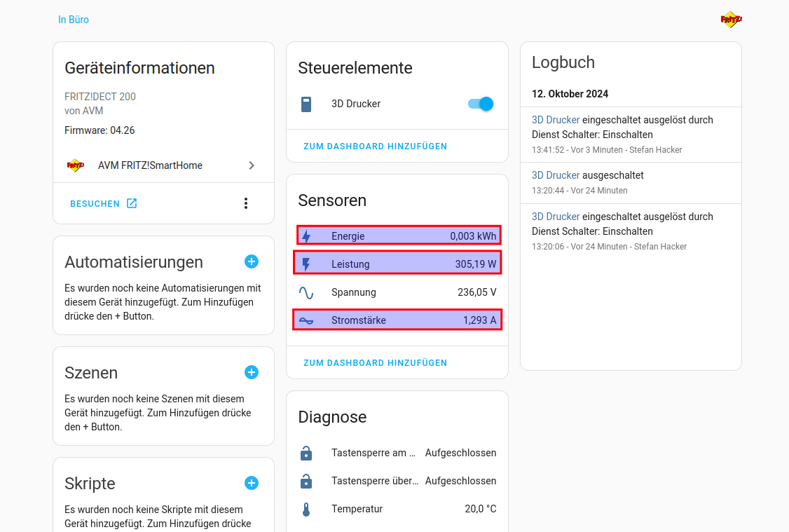
Task: Expand the AVM FRITZ!SmartHome integration chevron
Action: tap(252, 165)
